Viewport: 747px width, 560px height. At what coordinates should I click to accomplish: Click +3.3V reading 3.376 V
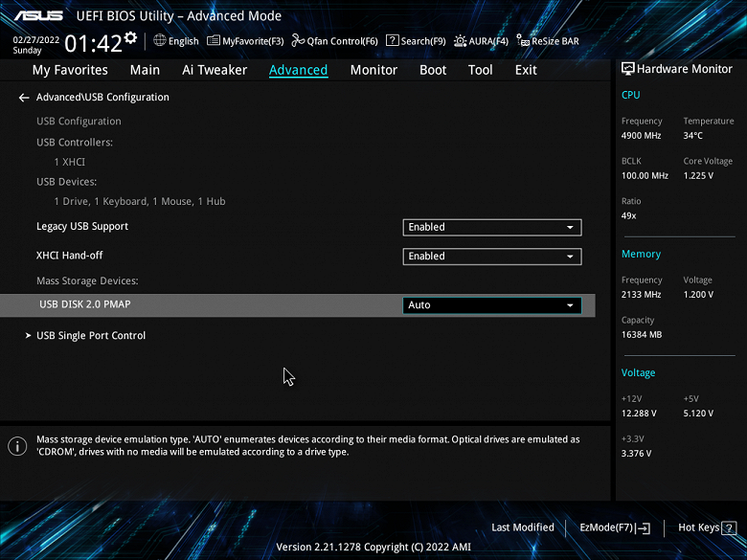[636, 454]
